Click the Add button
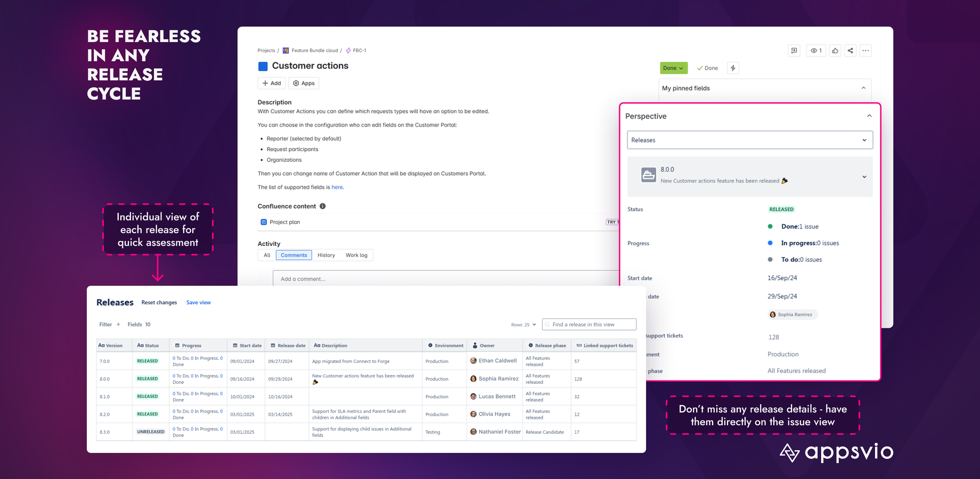980x479 pixels. point(272,83)
